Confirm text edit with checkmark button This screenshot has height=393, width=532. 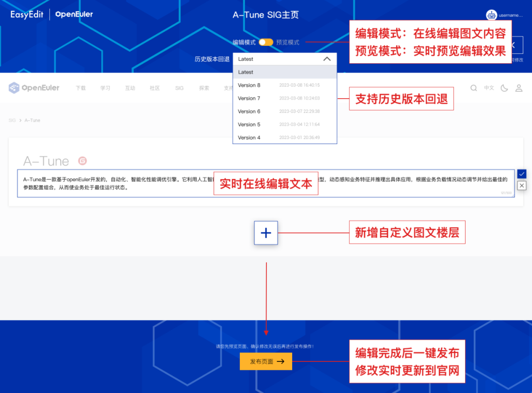tap(522, 174)
